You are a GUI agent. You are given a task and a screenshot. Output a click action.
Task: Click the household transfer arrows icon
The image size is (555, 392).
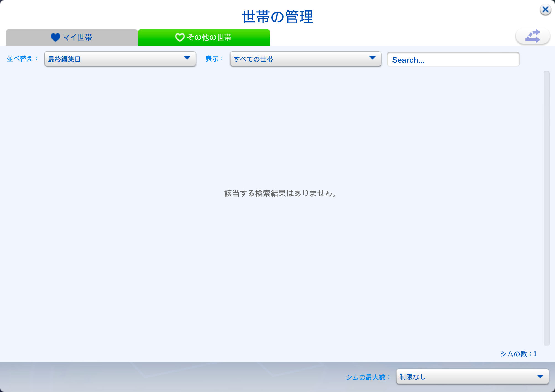tap(533, 36)
